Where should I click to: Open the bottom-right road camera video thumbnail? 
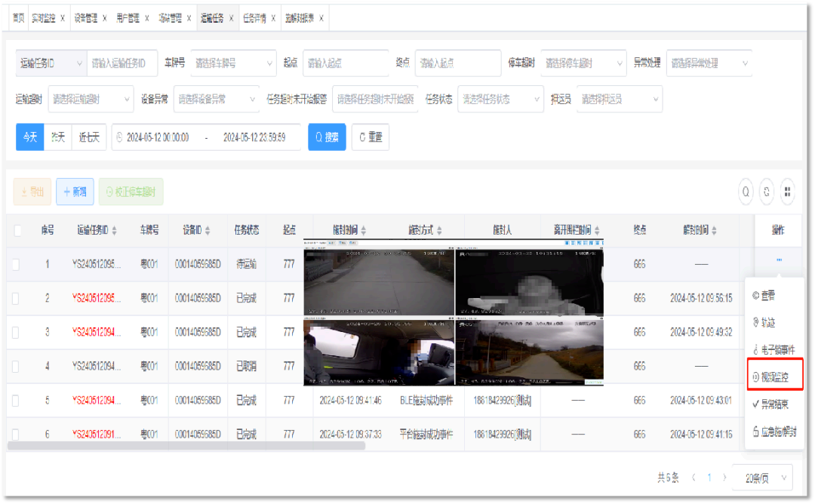(529, 352)
